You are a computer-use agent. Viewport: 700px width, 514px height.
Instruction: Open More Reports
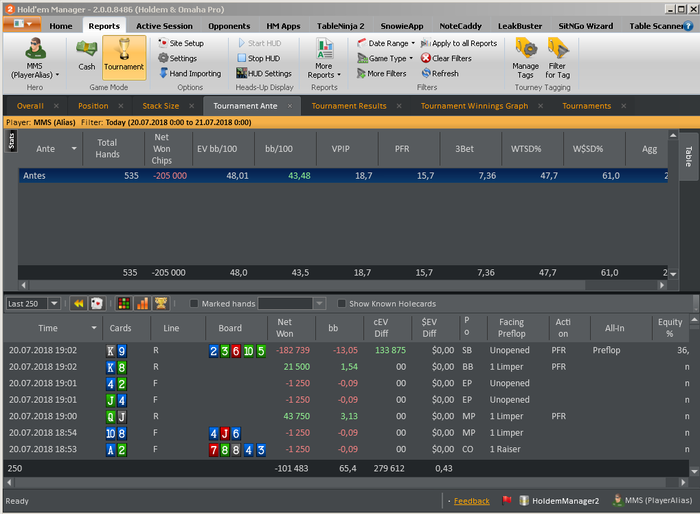click(x=324, y=59)
